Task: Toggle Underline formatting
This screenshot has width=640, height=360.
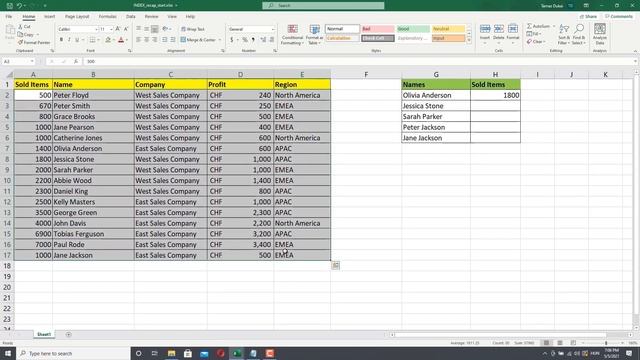Action: click(77, 40)
